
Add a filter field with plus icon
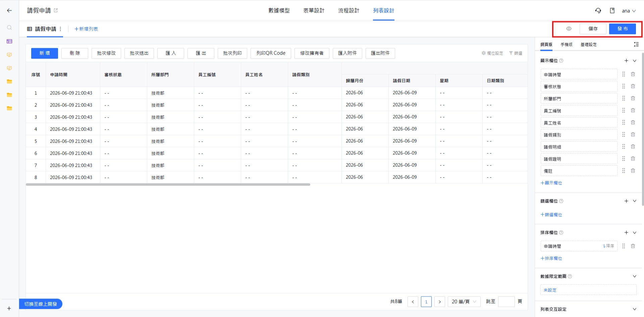coord(626,201)
